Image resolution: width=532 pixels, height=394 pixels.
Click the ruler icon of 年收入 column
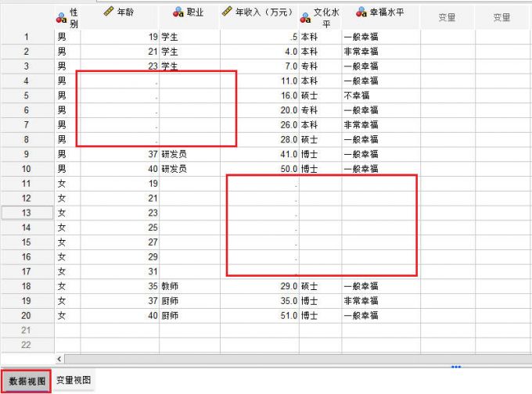coord(227,12)
